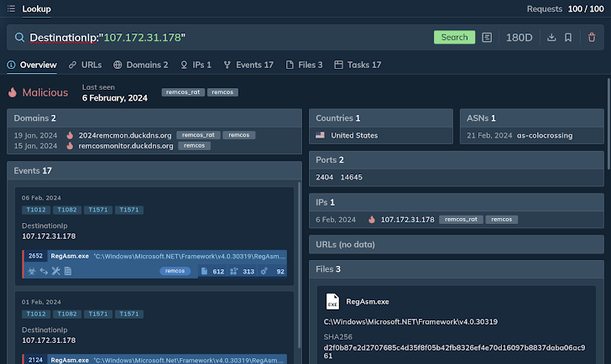Click the T1012 tag in the 06 Feb event
Viewport: 611px width, 364px height.
click(36, 210)
